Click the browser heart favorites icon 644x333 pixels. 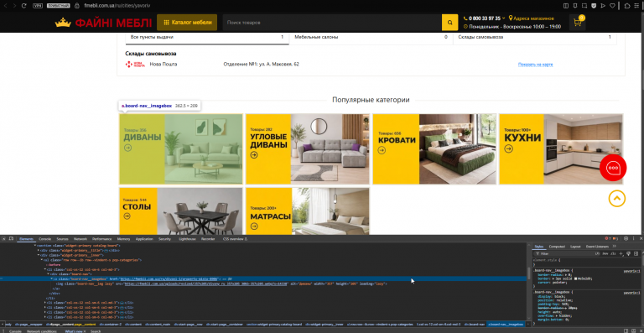tap(612, 6)
